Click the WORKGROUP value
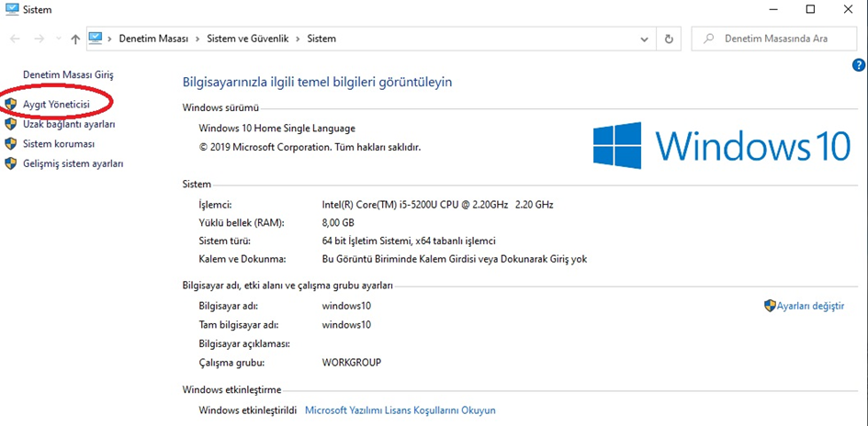 click(x=352, y=363)
